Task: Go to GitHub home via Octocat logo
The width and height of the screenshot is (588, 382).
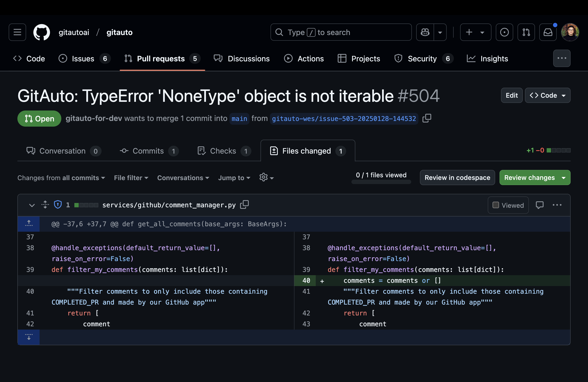Action: [42, 32]
